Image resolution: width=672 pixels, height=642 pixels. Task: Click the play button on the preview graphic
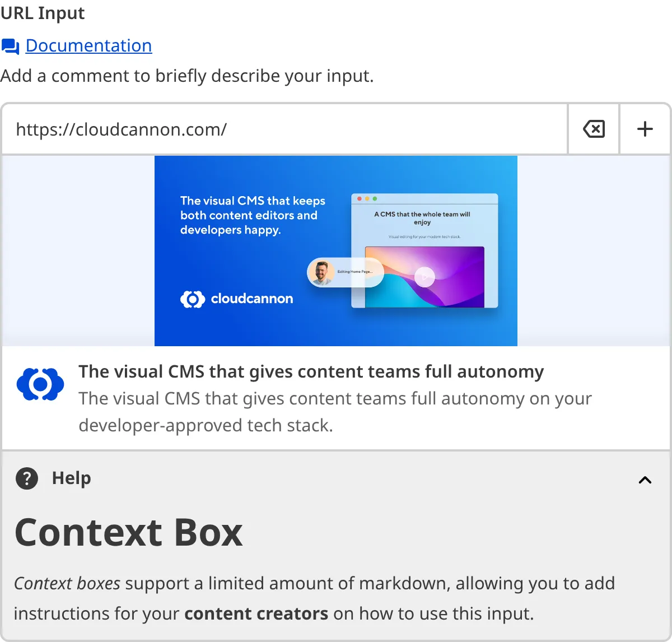click(x=426, y=276)
